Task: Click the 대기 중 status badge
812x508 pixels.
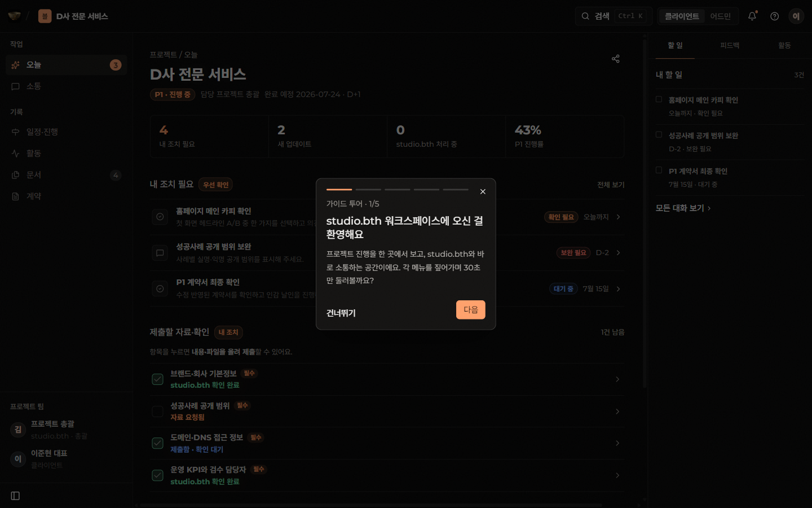Action: pyautogui.click(x=563, y=289)
